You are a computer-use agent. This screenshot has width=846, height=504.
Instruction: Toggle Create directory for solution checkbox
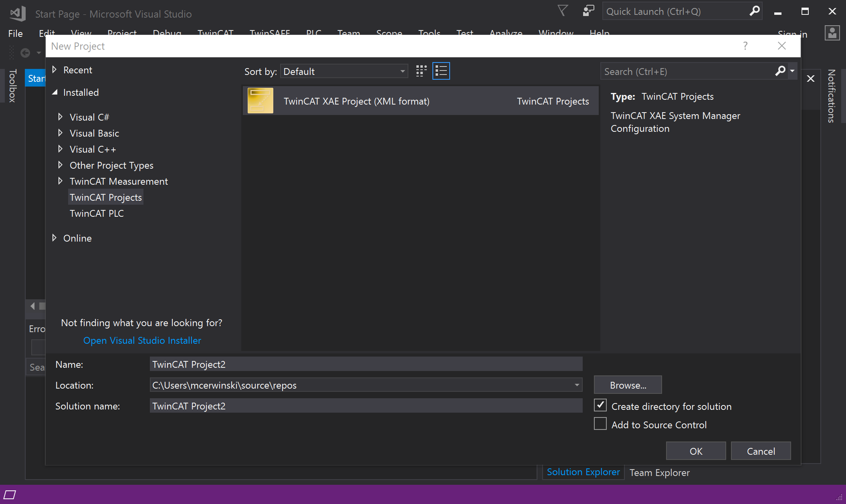click(600, 405)
